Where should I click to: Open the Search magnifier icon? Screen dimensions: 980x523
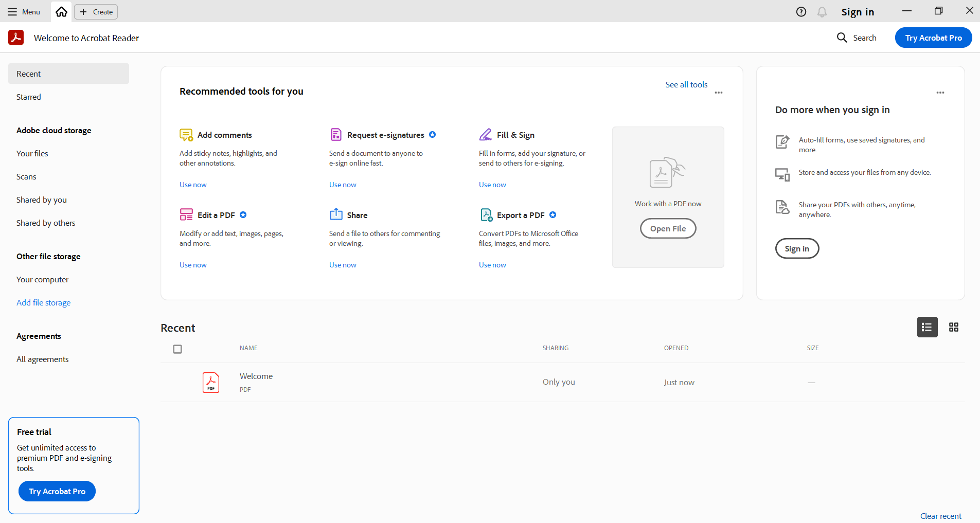point(842,38)
